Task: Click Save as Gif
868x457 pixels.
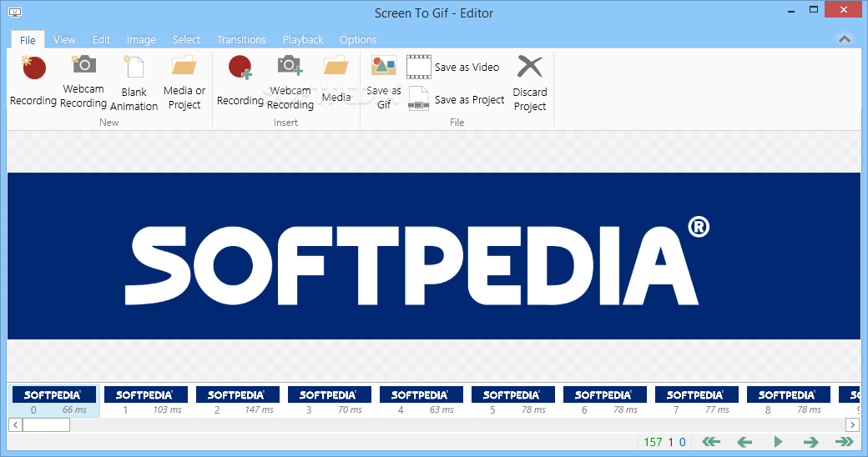Action: [384, 83]
